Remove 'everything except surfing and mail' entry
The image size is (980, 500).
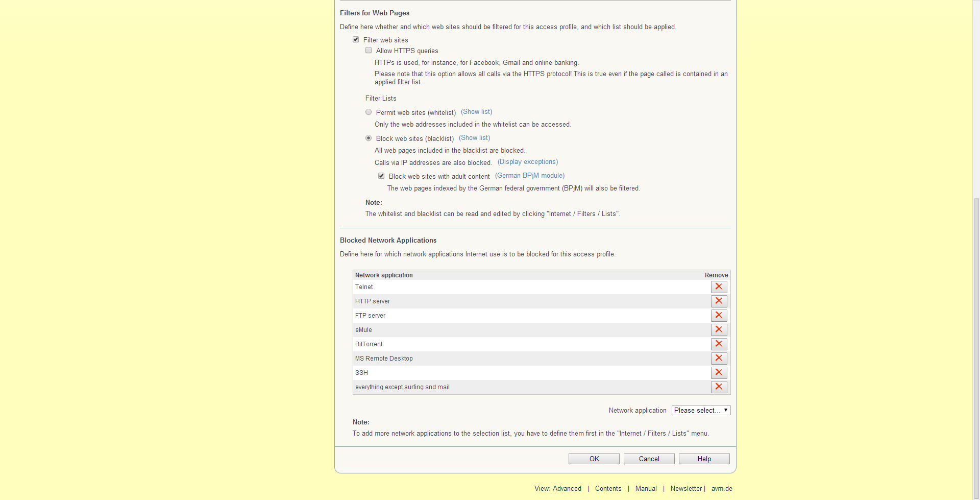tap(719, 387)
